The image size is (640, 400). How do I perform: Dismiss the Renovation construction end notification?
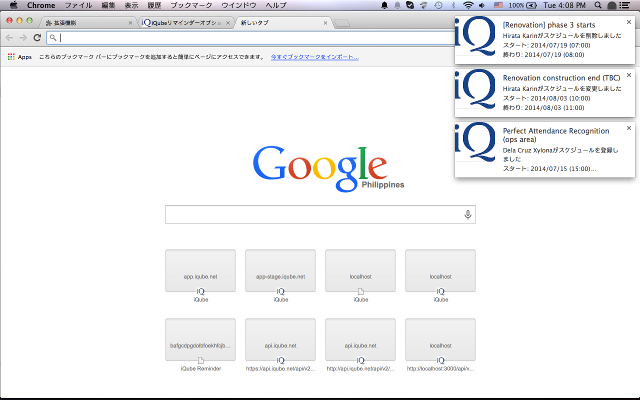tap(629, 75)
